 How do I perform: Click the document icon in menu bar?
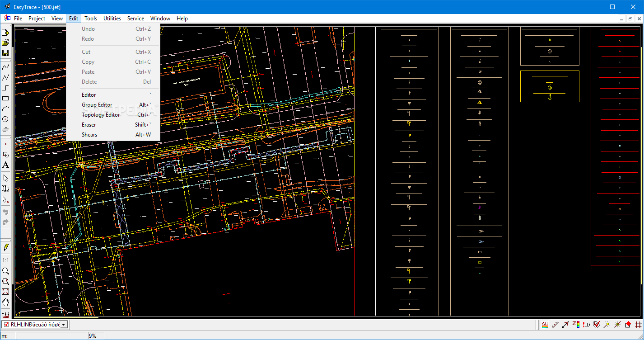(7, 19)
